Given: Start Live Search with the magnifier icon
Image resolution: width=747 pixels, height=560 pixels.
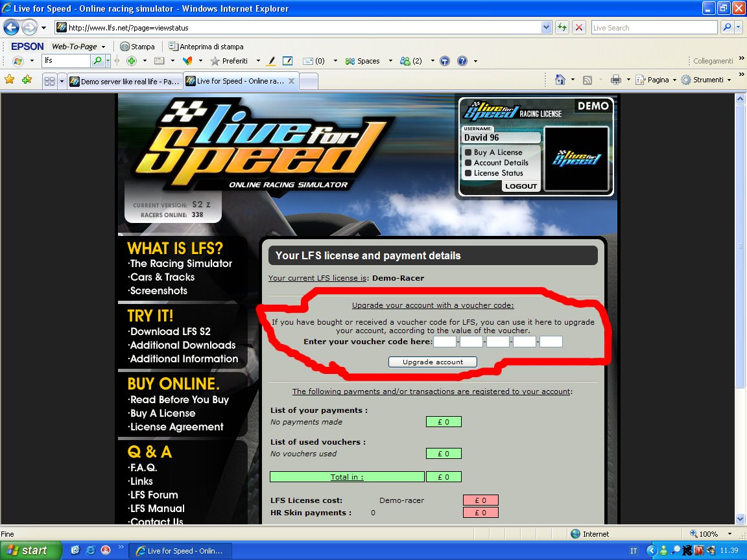Looking at the screenshot, I should click(x=727, y=28).
